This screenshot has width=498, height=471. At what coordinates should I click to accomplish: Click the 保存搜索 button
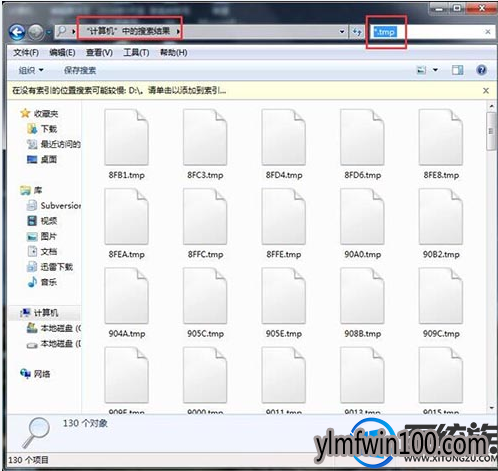coord(80,70)
